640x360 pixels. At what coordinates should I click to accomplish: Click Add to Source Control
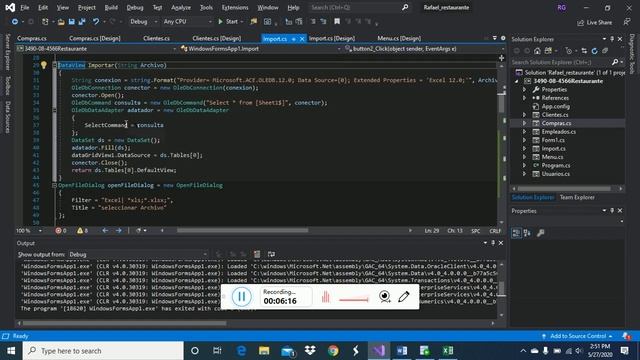point(578,336)
